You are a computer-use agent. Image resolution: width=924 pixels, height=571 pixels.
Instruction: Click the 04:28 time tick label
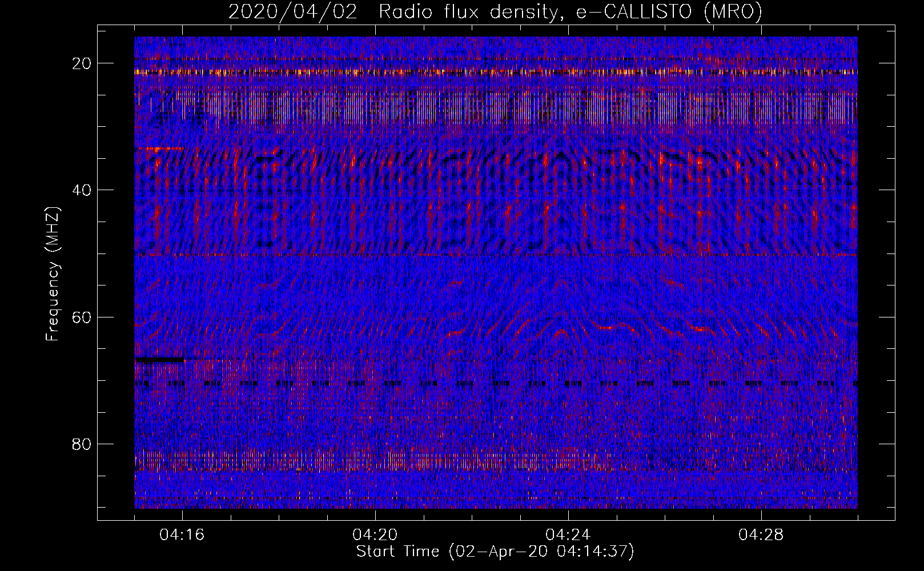[x=761, y=535]
